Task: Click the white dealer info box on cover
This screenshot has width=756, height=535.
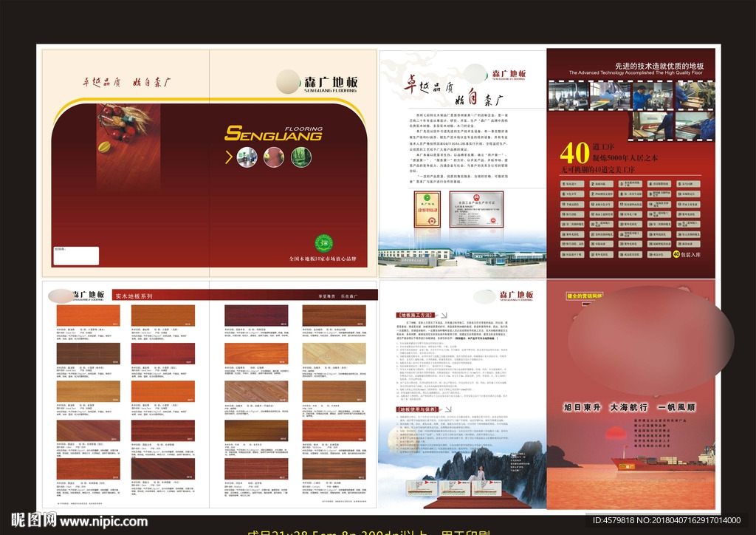Action: [76, 256]
